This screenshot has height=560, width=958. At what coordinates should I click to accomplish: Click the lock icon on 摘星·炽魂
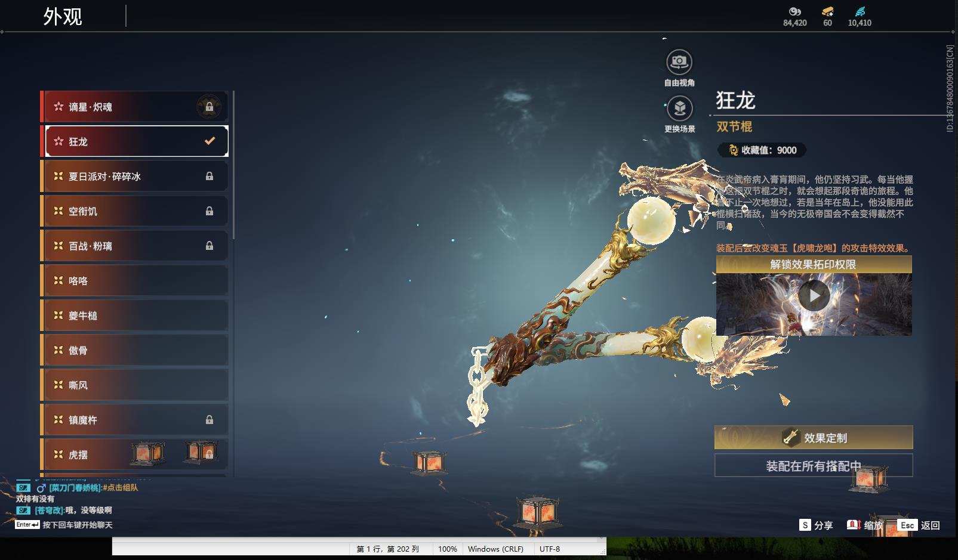coord(210,107)
